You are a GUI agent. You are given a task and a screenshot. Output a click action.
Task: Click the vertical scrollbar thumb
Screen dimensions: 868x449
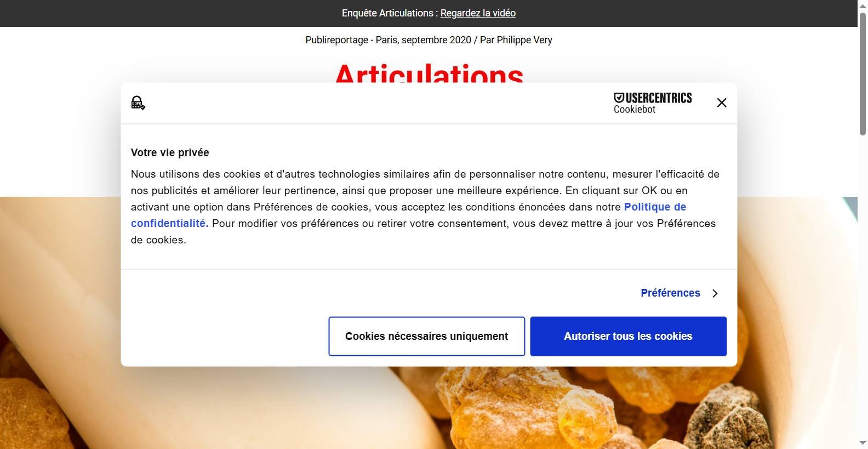pyautogui.click(x=863, y=72)
